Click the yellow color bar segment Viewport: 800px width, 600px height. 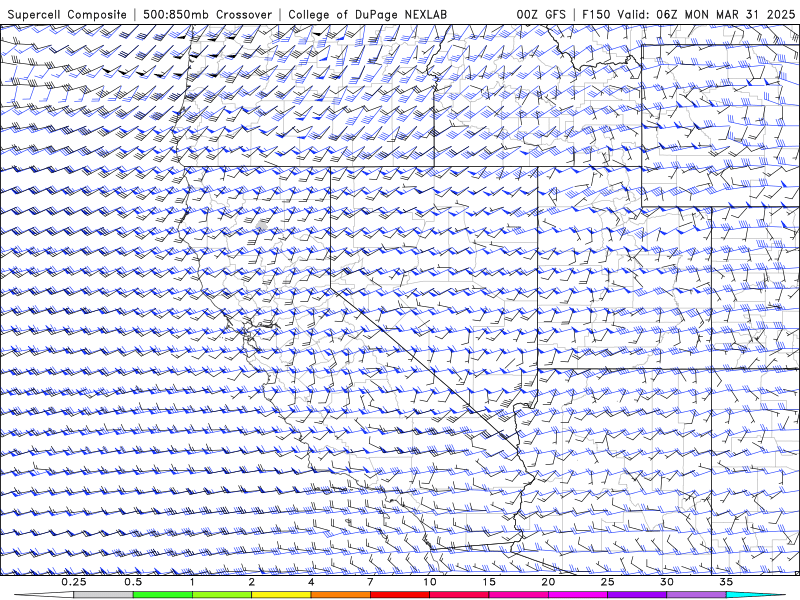[x=281, y=595]
